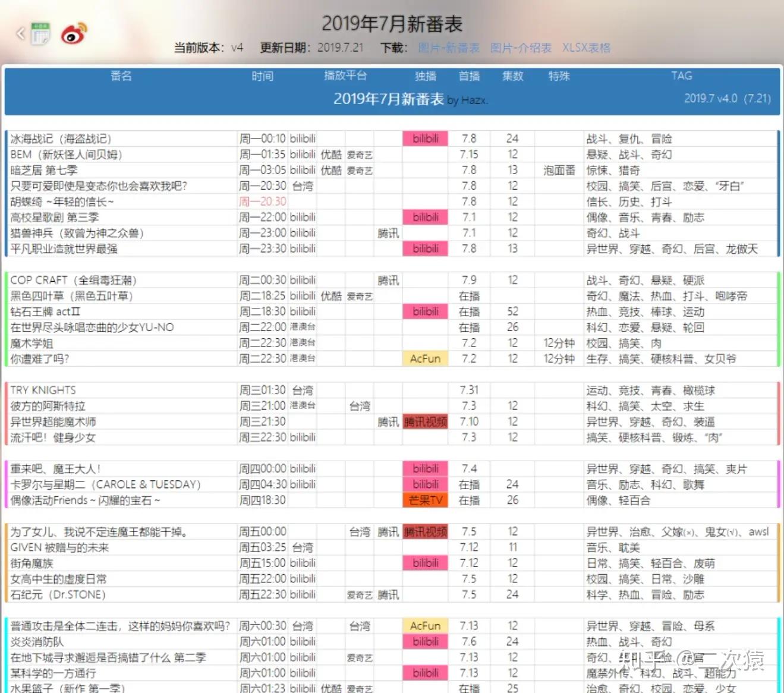This screenshot has height=693, width=784.
Task: Click the episode count 52 cell
Action: pos(512,311)
